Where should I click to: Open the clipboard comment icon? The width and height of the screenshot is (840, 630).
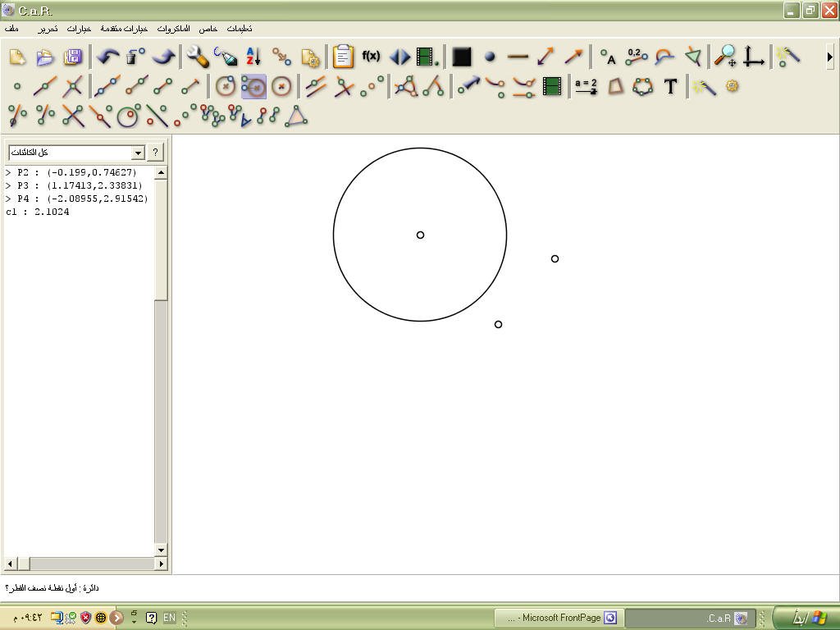pyautogui.click(x=343, y=57)
